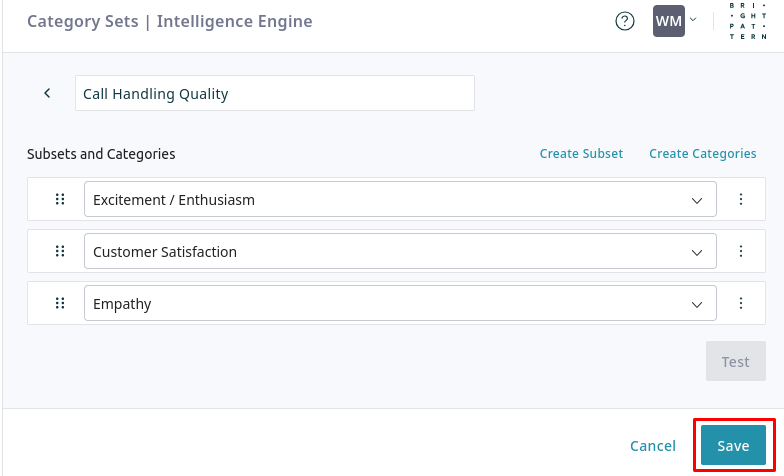Open the user menu chevron next to WM
784x476 pixels.
point(693,20)
